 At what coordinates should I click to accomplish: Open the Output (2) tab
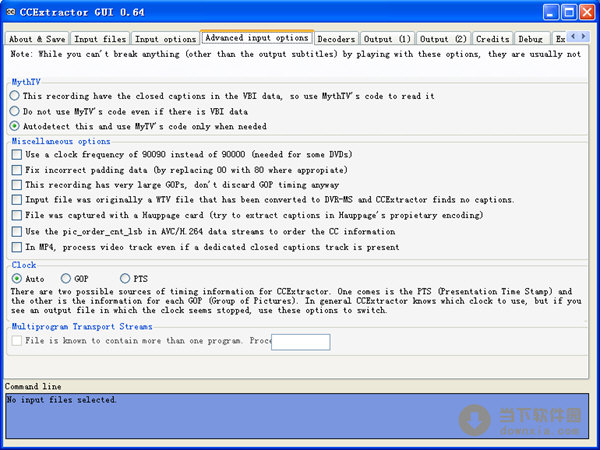[x=443, y=39]
